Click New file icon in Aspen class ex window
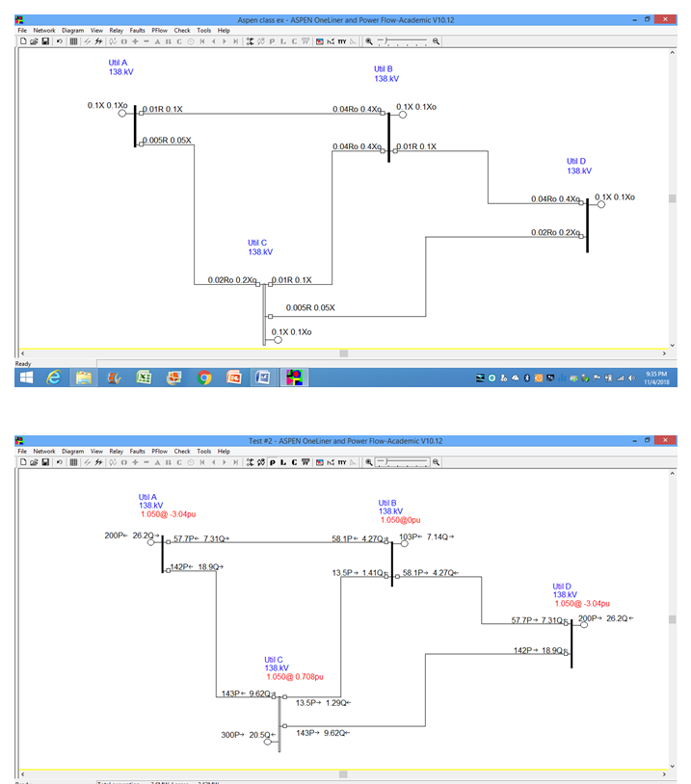 (x=23, y=41)
